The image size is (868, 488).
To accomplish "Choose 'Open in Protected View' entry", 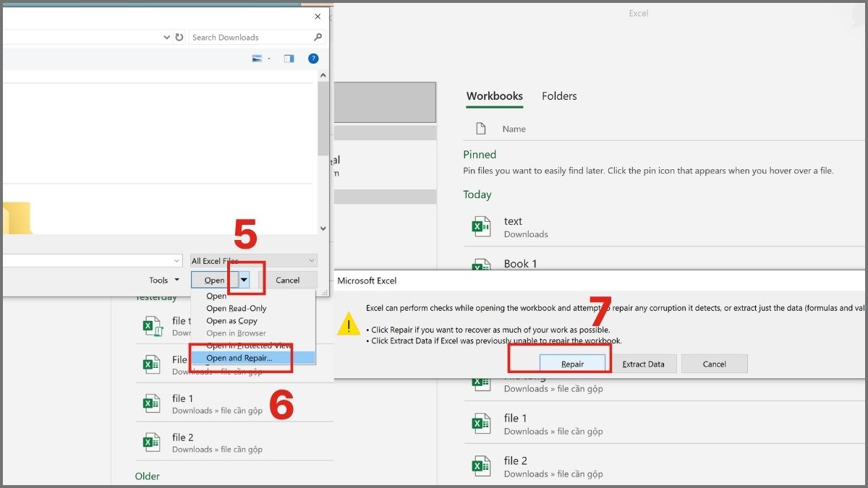I will pyautogui.click(x=248, y=346).
